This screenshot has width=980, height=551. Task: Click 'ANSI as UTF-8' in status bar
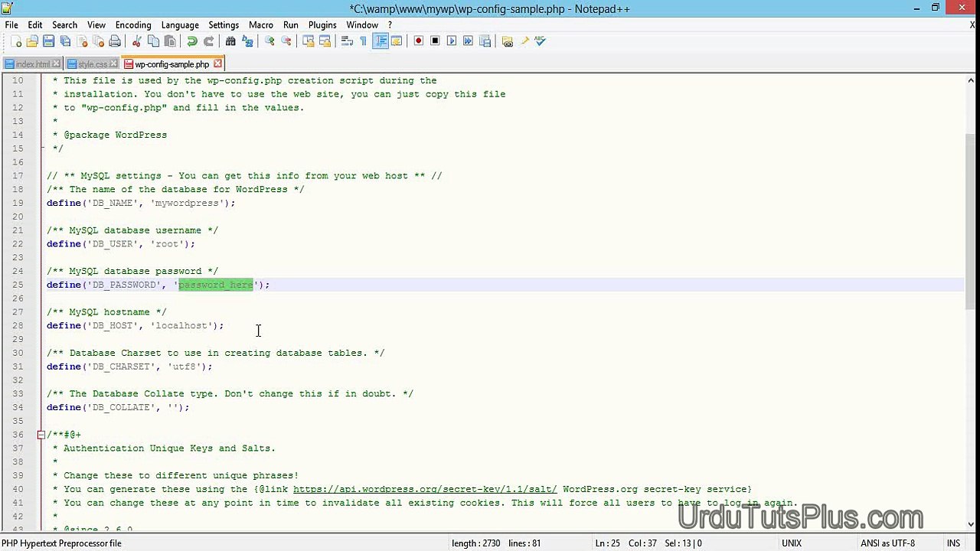point(887,543)
